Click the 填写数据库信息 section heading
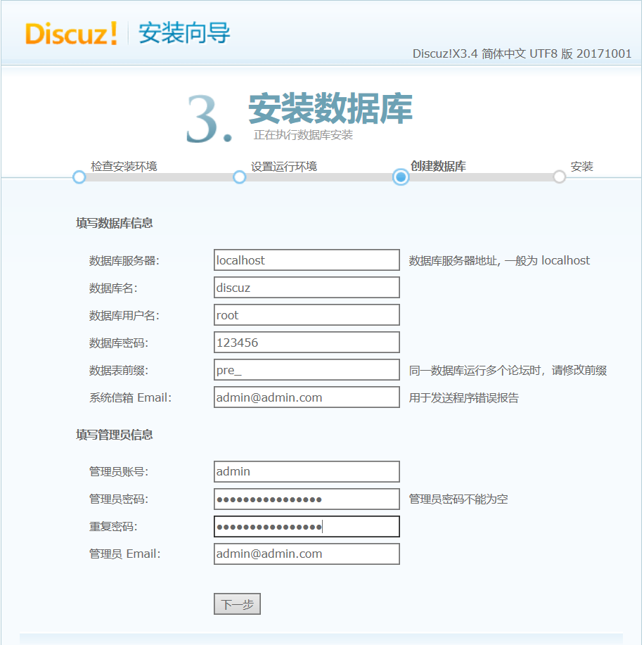The image size is (644, 645). click(x=115, y=223)
